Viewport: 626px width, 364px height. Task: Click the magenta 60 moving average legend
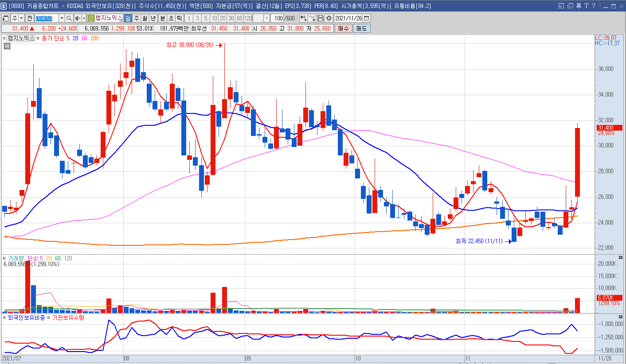pos(84,39)
